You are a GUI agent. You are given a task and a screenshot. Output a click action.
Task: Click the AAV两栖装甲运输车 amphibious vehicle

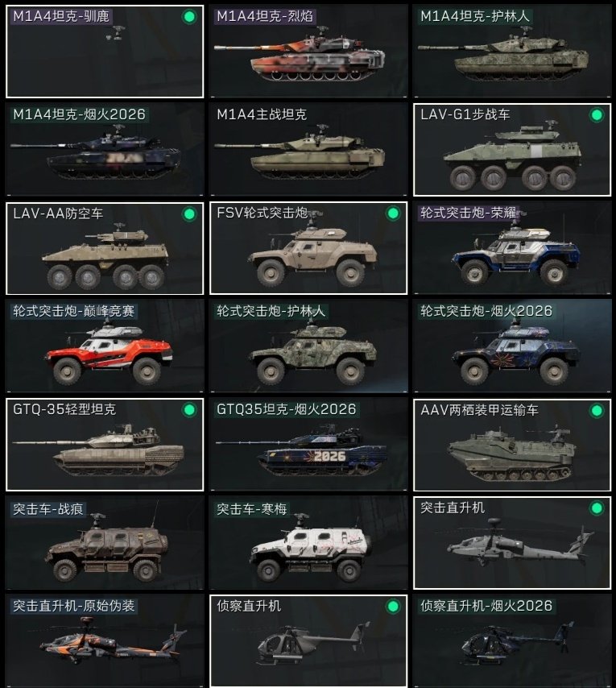(512, 445)
